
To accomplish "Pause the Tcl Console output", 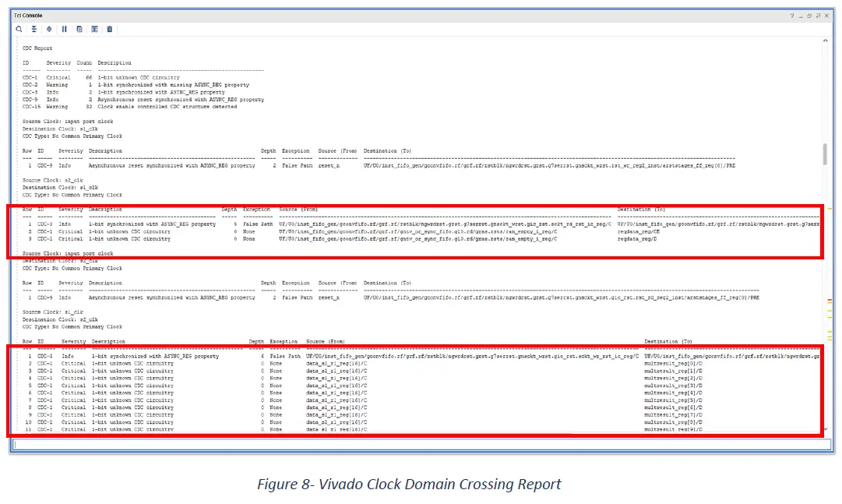I will [65, 29].
